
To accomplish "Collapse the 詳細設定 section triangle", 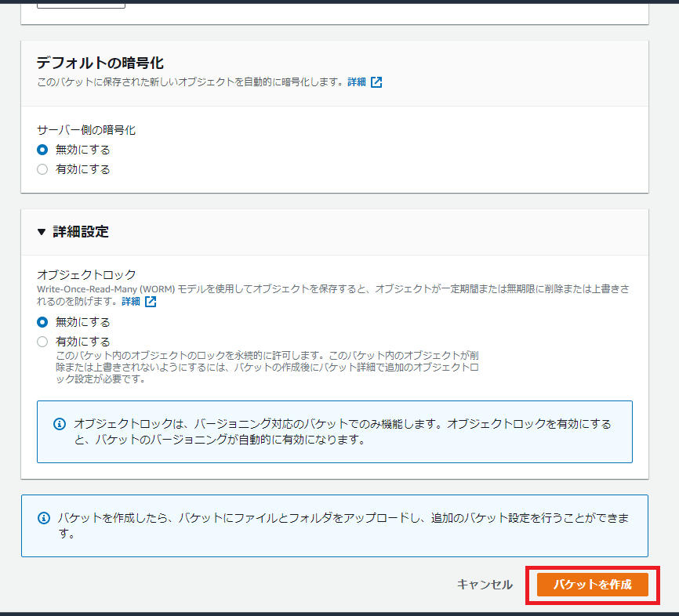I will click(42, 232).
